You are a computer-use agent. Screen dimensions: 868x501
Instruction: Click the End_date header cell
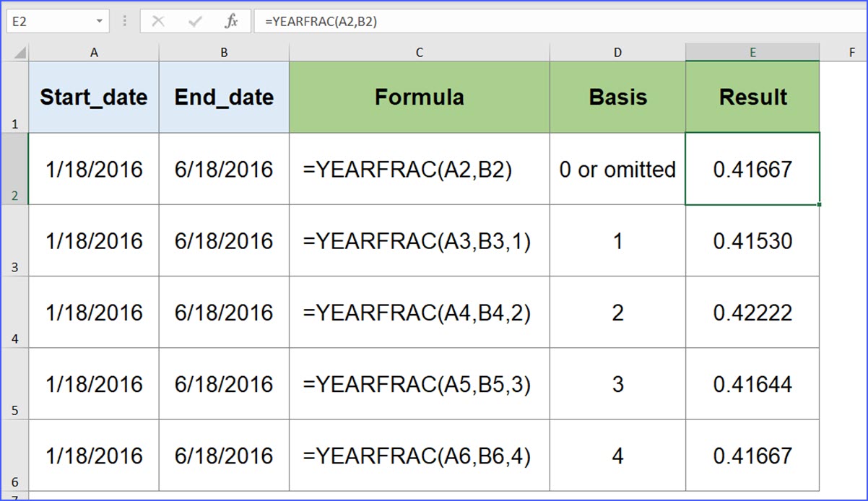coord(224,97)
